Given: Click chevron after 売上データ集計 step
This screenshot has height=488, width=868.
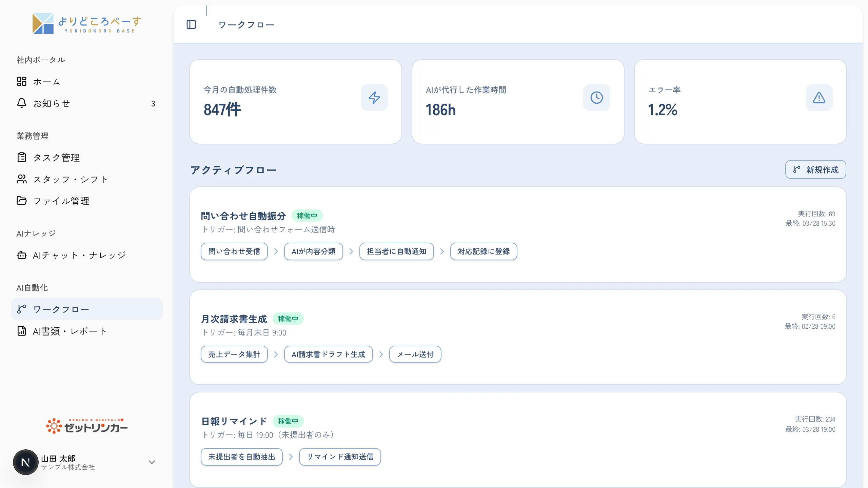Looking at the screenshot, I should pyautogui.click(x=276, y=354).
